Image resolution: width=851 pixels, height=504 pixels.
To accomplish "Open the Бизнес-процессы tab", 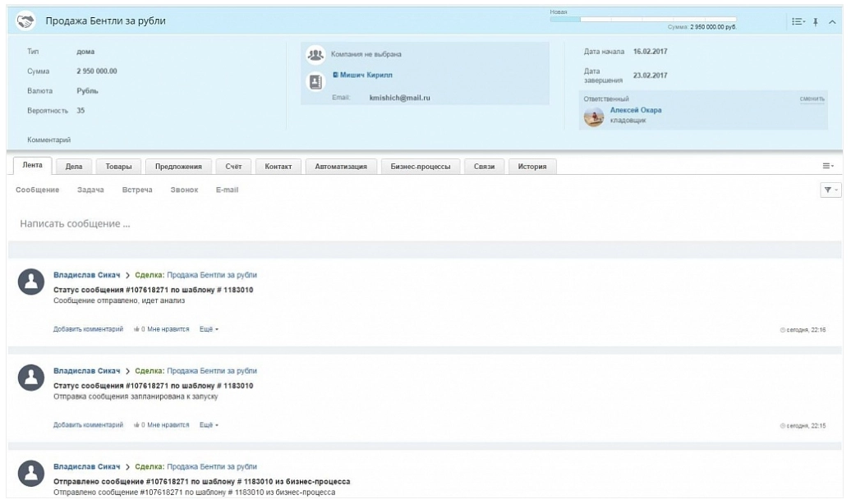I will click(x=421, y=167).
